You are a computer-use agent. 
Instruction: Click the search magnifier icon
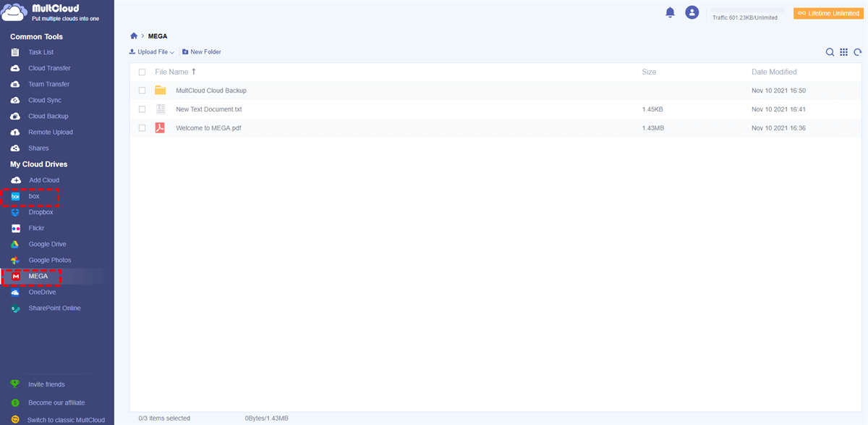(830, 52)
